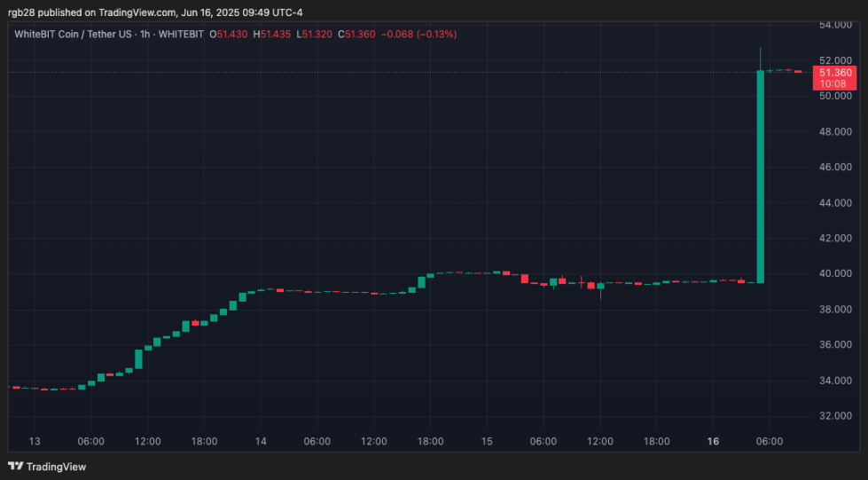
Task: Select the date label 15 on the time axis
Action: point(487,441)
